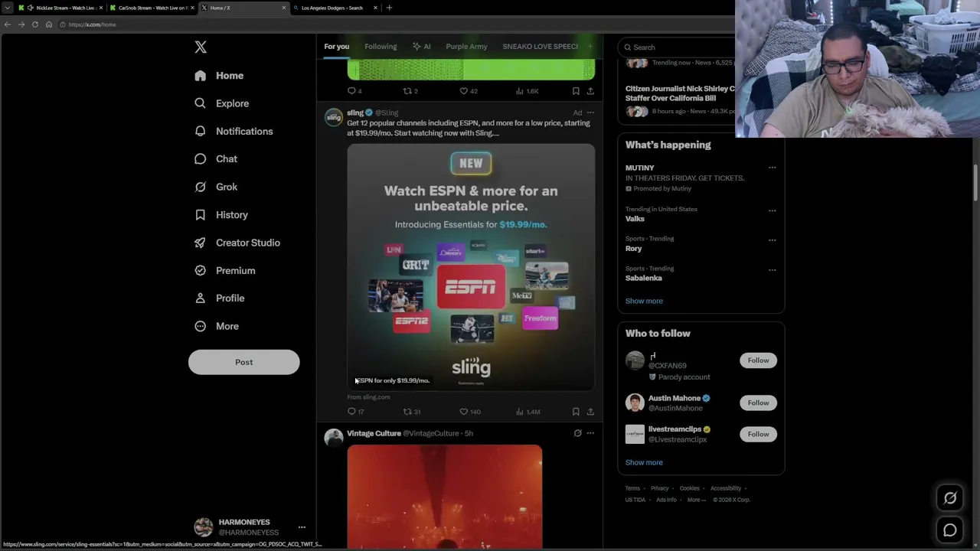Image resolution: width=980 pixels, height=551 pixels.
Task: Reload the page in the browser
Action: coord(34,24)
